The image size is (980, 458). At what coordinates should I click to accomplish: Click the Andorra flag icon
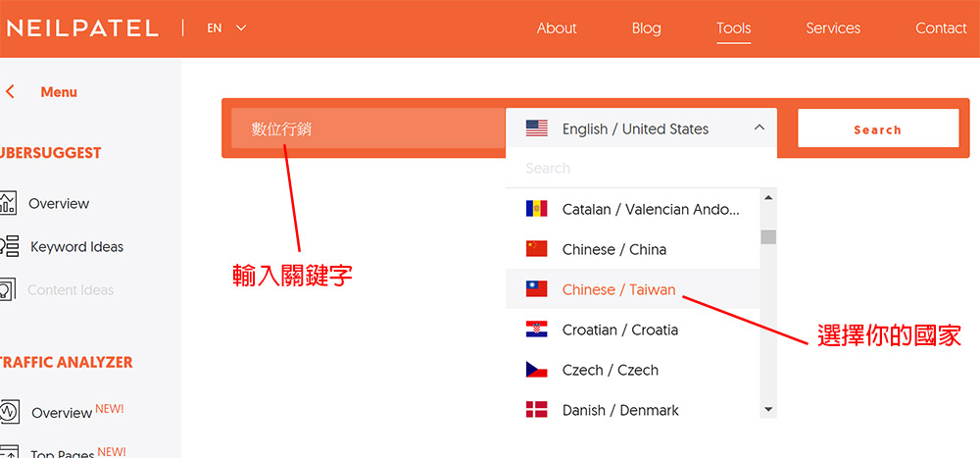point(536,209)
